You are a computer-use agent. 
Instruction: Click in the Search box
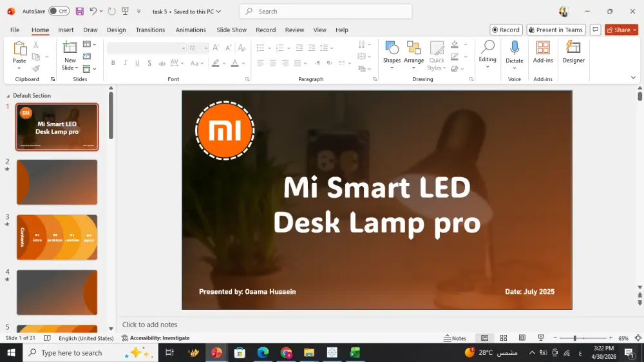[326, 12]
